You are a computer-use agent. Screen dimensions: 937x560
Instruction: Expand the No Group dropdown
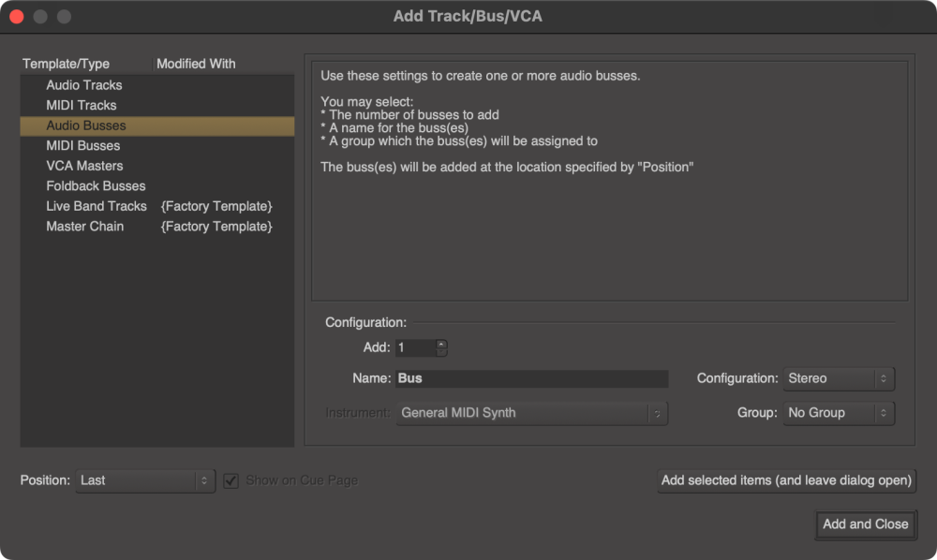tap(839, 413)
